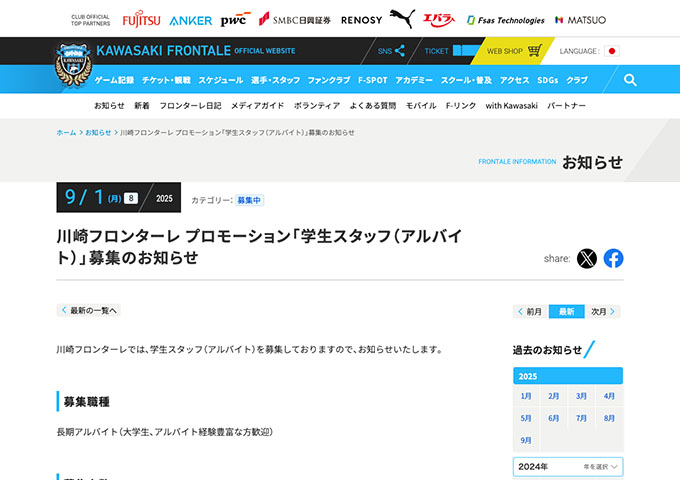Go to next month 次月

tap(603, 311)
